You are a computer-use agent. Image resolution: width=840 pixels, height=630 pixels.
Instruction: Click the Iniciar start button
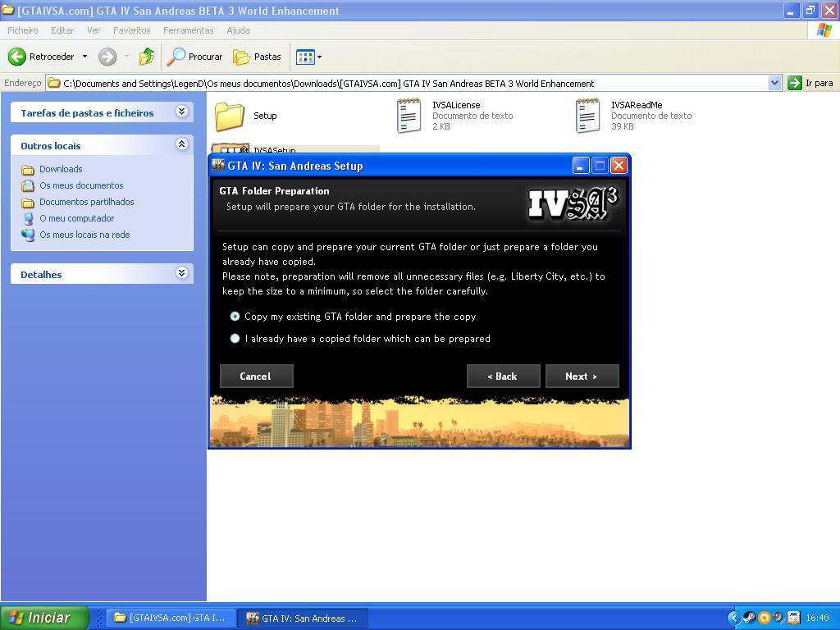[44, 618]
